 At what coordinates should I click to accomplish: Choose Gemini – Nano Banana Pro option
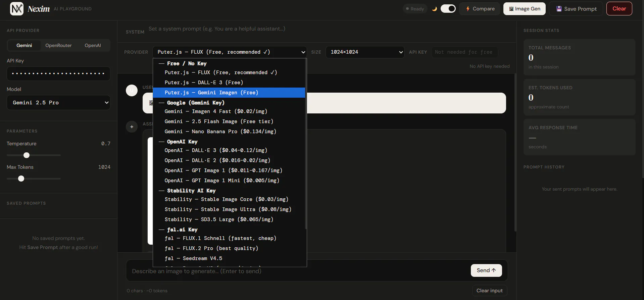(x=229, y=132)
